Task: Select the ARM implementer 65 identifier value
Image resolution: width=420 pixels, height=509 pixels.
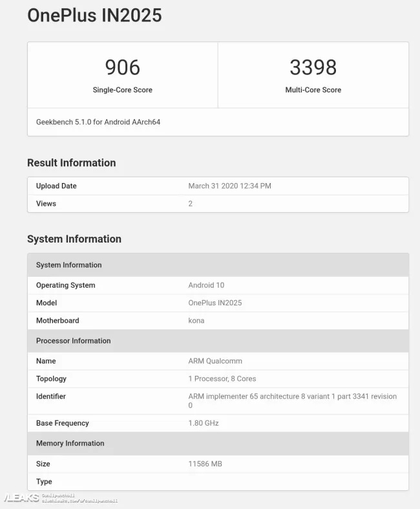Action: click(x=293, y=401)
